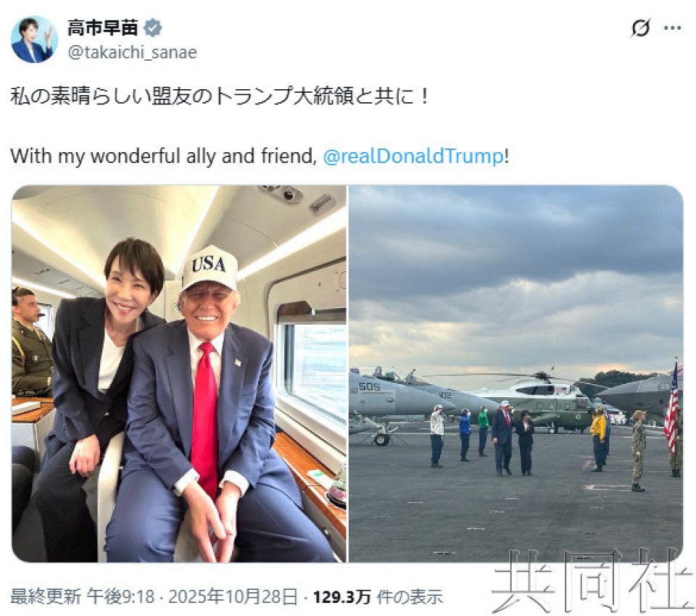
Task: Click the blue verified badge
Action: tap(153, 28)
